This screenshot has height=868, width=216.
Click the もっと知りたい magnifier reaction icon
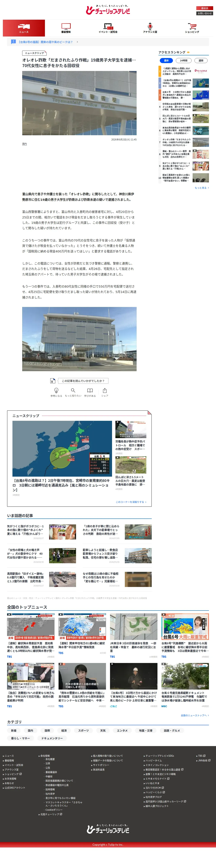coord(73,390)
